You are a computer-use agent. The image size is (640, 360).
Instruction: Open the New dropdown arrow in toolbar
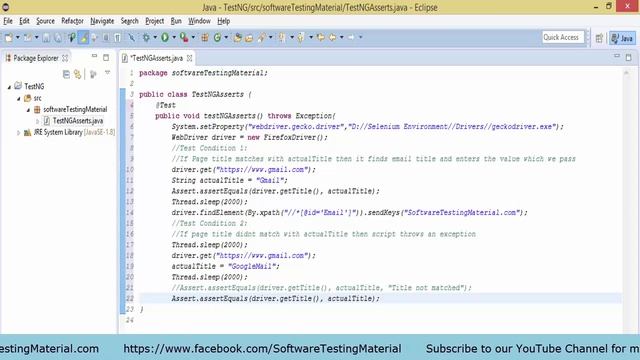click(18, 38)
